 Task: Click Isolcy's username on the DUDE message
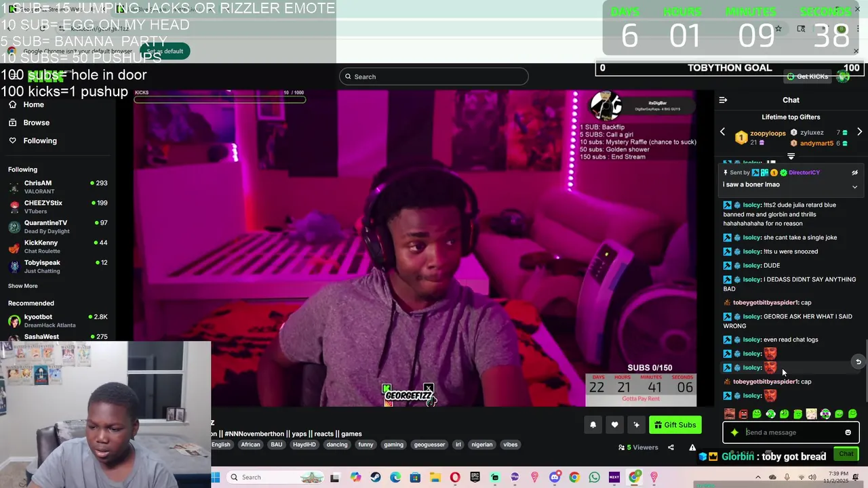[x=751, y=266]
